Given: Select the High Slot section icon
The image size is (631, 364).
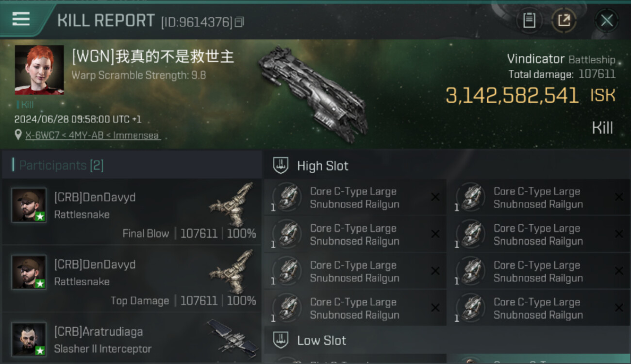Looking at the screenshot, I should pos(281,165).
